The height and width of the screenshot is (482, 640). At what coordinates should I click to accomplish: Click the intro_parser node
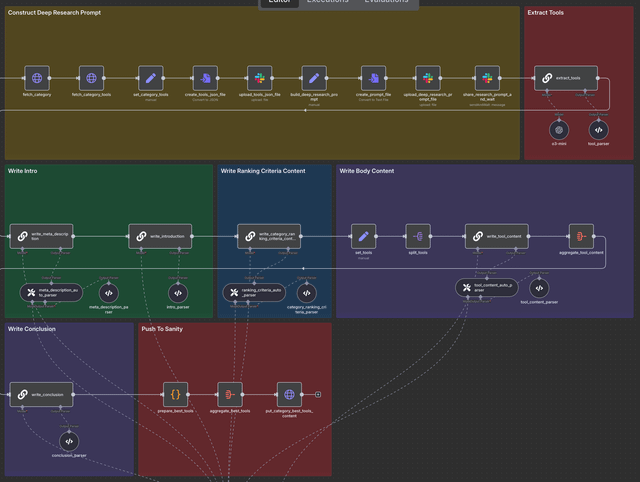coord(178,293)
